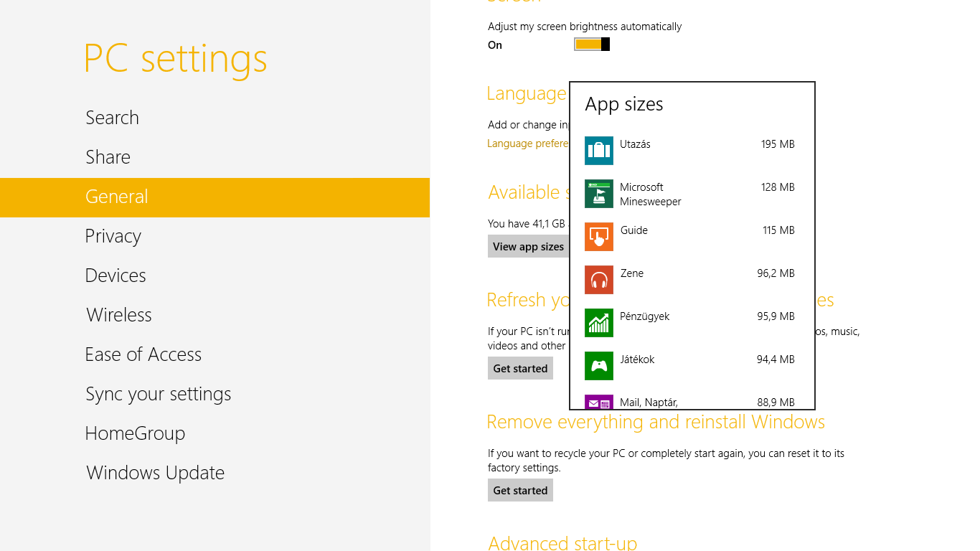
Task: Open the Share settings category
Action: (108, 157)
